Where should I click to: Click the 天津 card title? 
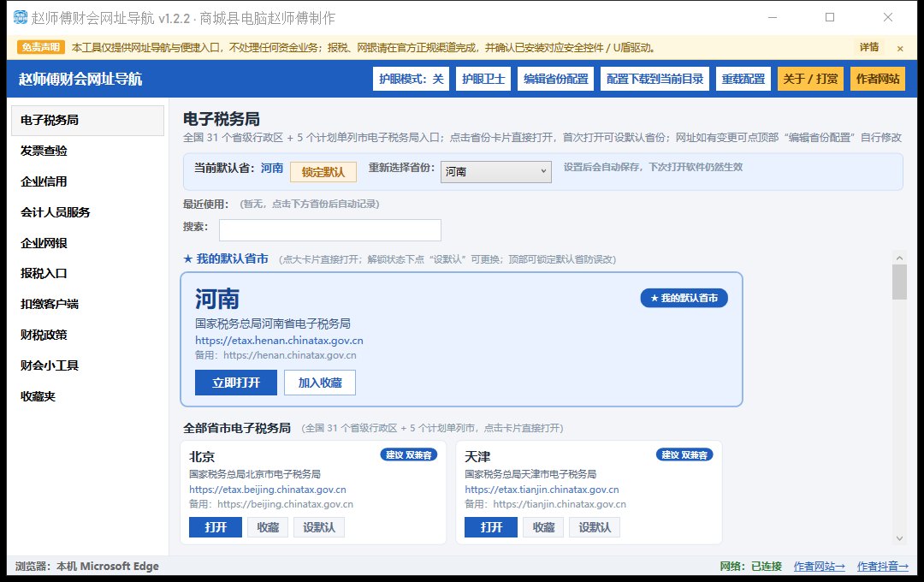tap(477, 456)
